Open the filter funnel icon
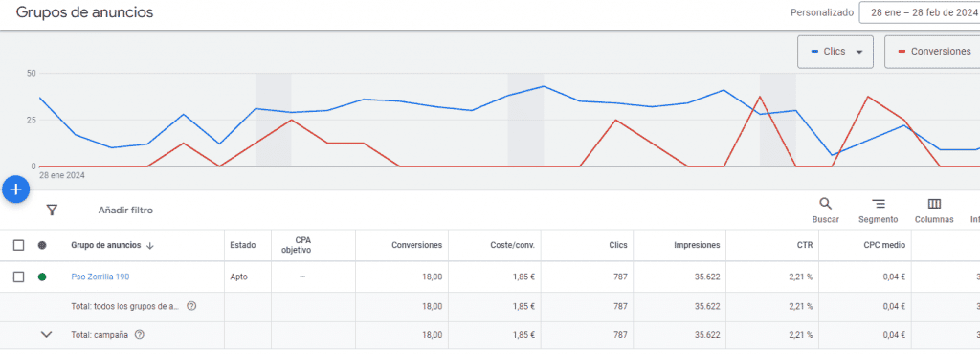The width and height of the screenshot is (980, 355). point(52,210)
